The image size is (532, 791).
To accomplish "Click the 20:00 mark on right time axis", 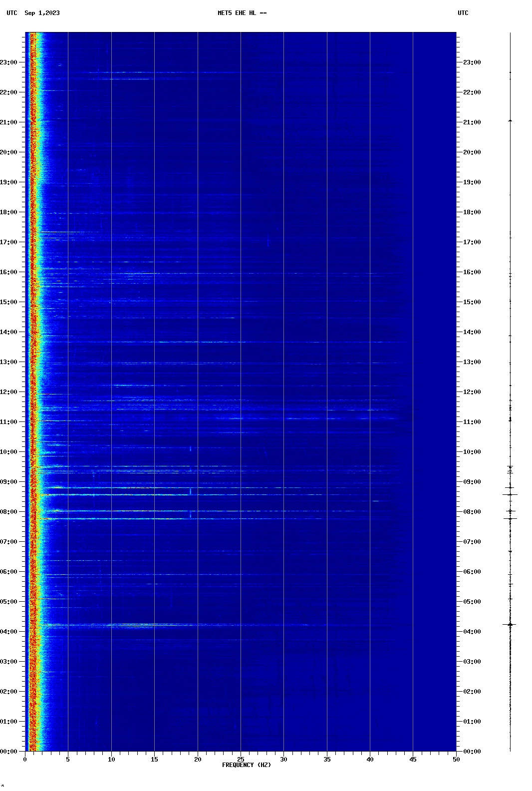I will pos(472,152).
